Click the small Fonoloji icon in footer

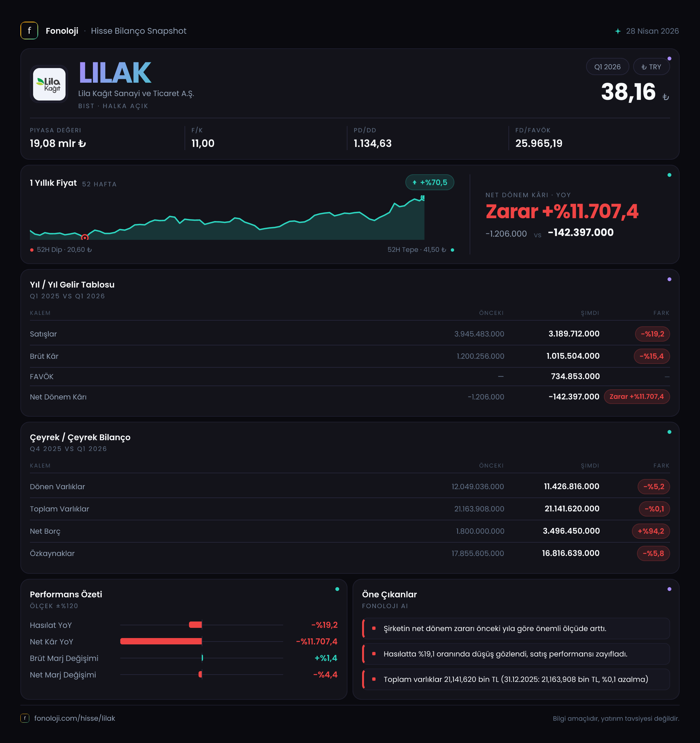(25, 718)
